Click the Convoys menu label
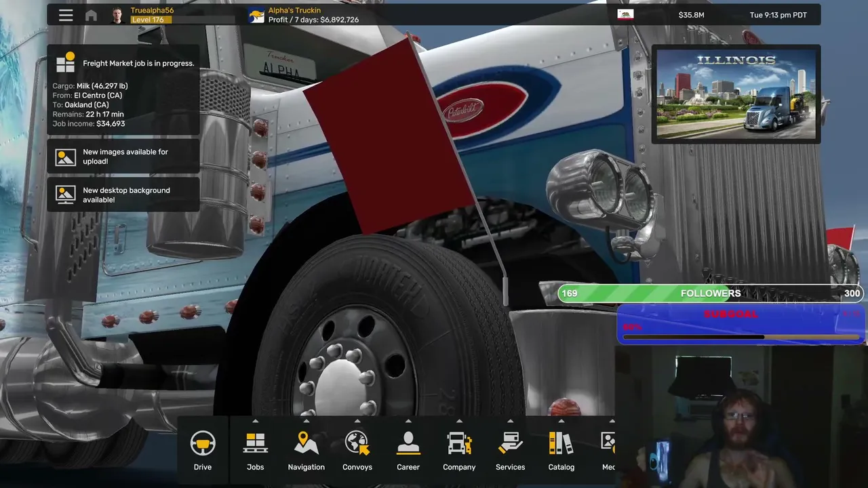This screenshot has width=868, height=488. coord(357,467)
